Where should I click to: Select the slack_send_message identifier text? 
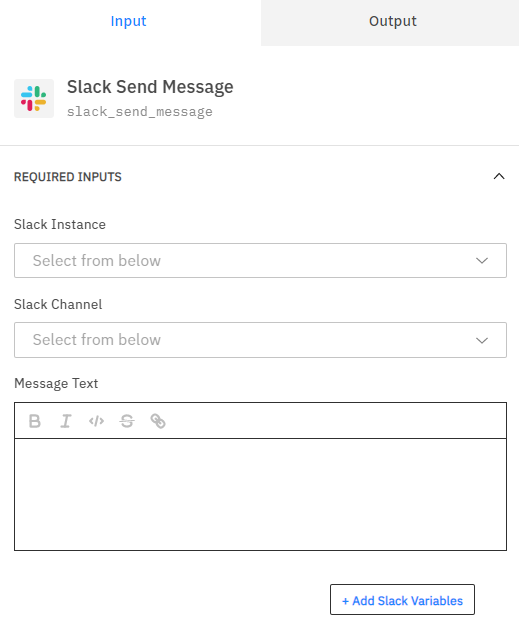pos(140,111)
